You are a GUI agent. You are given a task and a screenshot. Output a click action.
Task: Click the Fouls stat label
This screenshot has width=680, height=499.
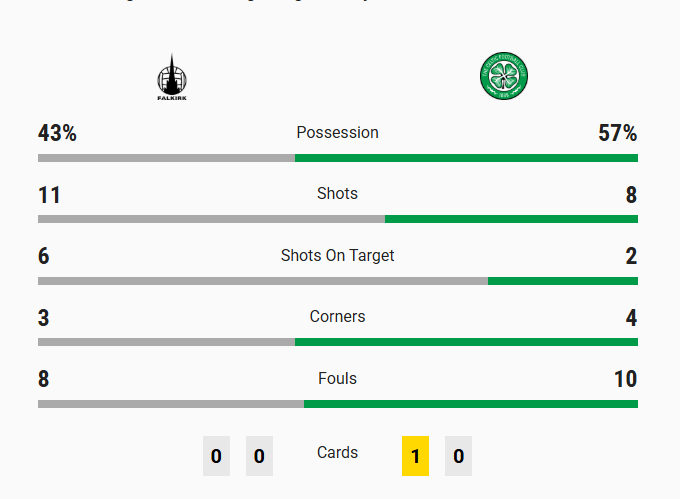coord(337,379)
